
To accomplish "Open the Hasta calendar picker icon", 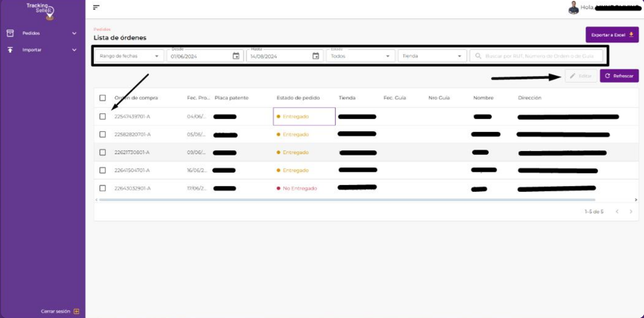I will coord(316,56).
